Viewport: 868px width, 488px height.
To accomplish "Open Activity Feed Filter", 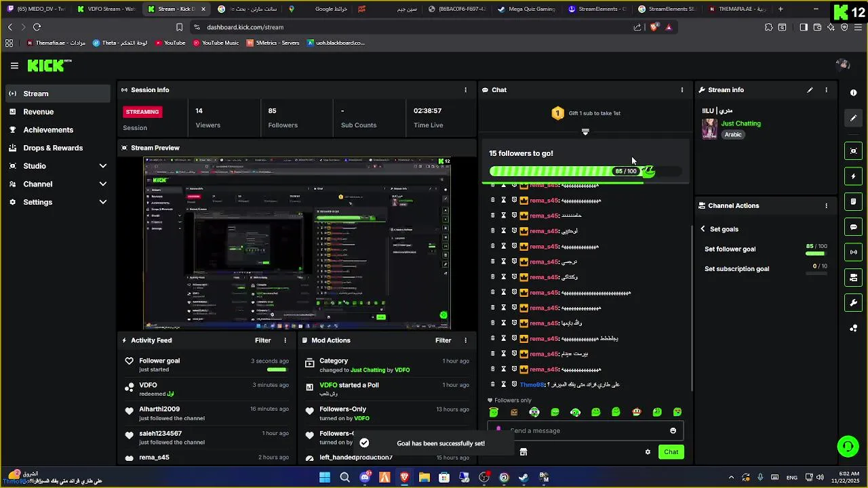I will [x=262, y=340].
